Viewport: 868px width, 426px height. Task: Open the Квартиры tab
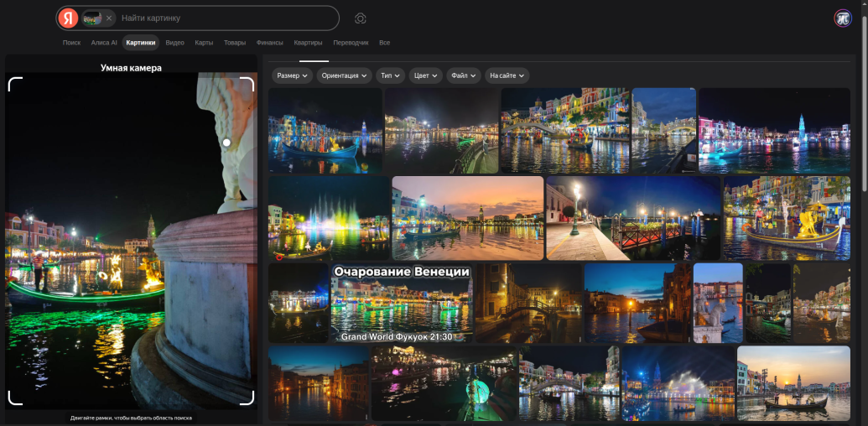click(308, 43)
